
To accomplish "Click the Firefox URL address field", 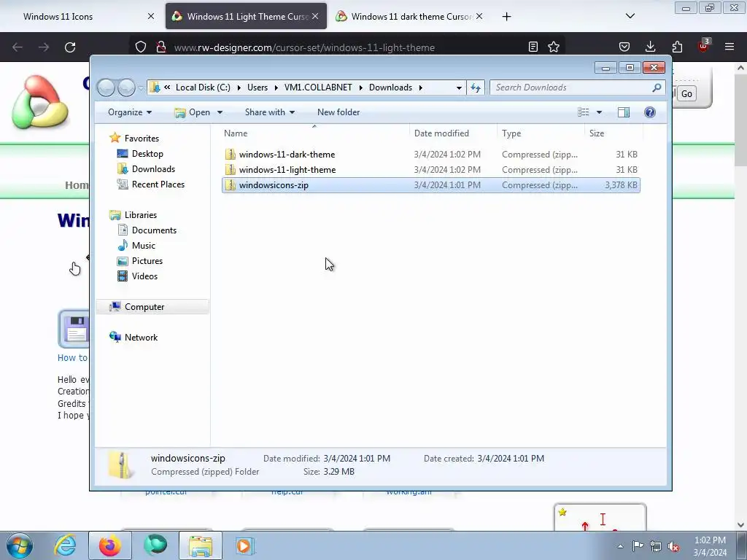I will point(348,47).
